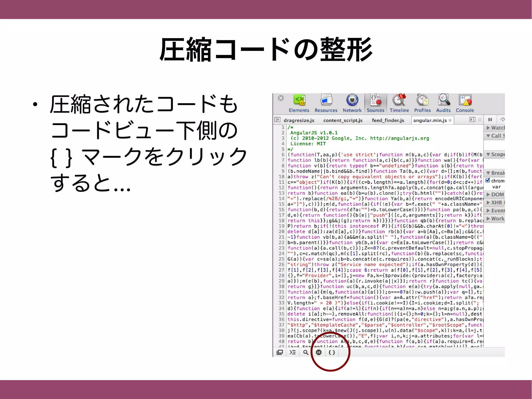
Task: Click line number 20 in the gutter
Action: click(282, 232)
